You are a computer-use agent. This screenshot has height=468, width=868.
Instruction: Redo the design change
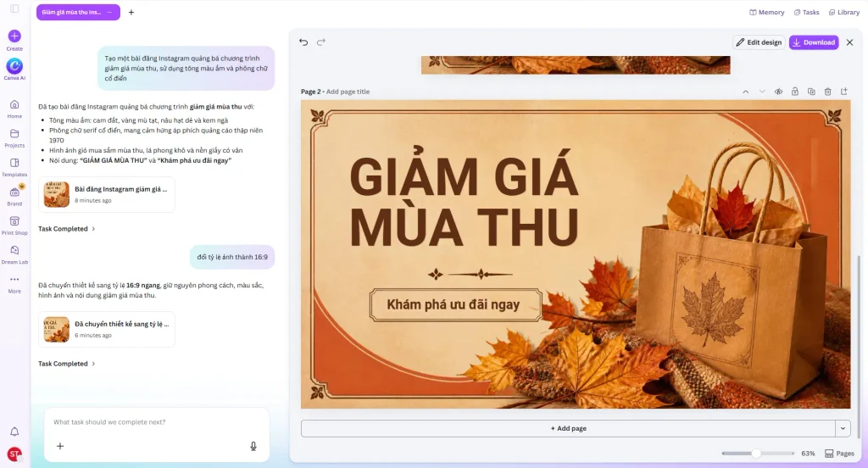pos(321,42)
